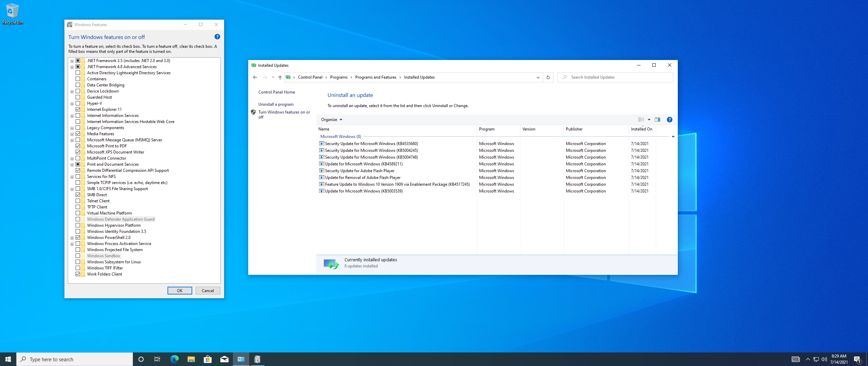868x366 pixels.
Task: Click Turn Windows features on or off link
Action: point(284,115)
